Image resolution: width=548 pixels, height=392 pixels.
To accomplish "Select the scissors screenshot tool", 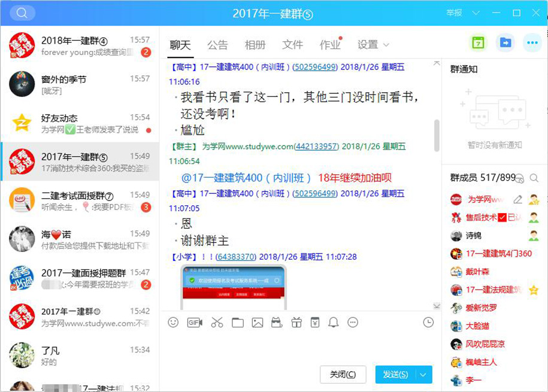I will tap(217, 323).
